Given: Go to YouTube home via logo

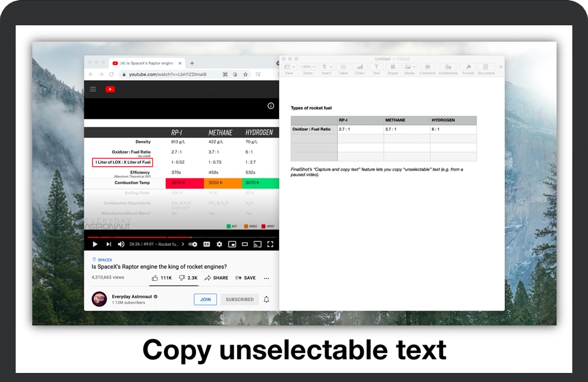Looking at the screenshot, I should click(110, 89).
